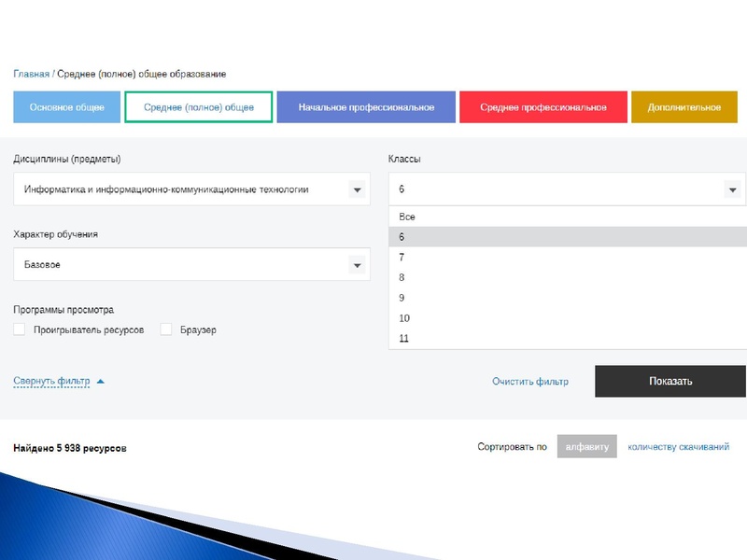747x560 pixels.
Task: Enable the Проигрыватель ресурсов checkbox
Action: pyautogui.click(x=20, y=329)
